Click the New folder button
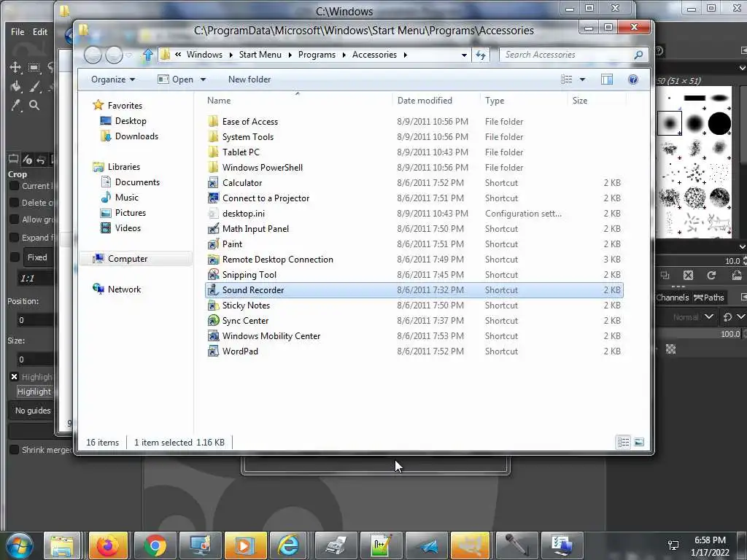Viewport: 747px width, 560px height. 249,79
